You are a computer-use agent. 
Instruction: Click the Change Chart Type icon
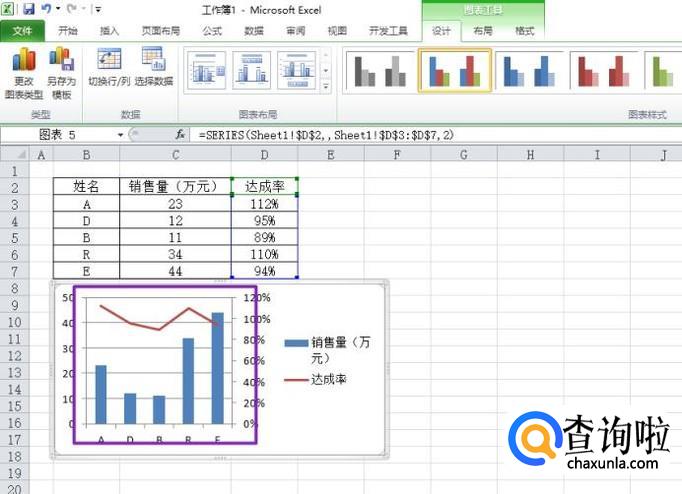[26, 64]
